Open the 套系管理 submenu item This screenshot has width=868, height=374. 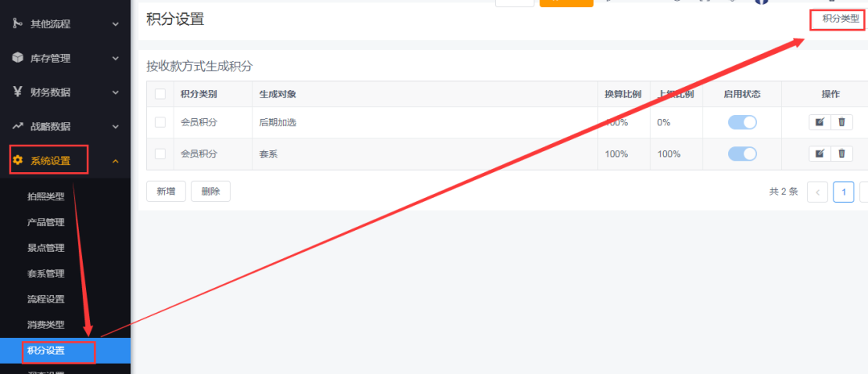tap(46, 273)
